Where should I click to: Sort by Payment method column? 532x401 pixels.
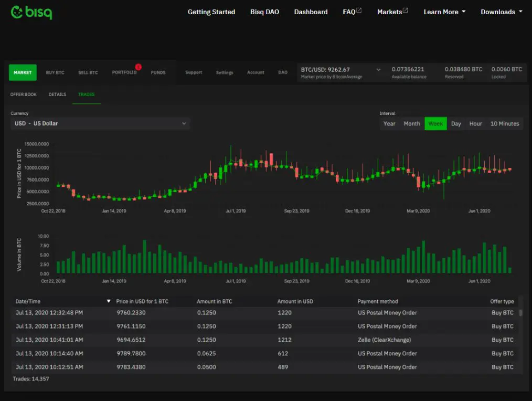[x=378, y=301]
